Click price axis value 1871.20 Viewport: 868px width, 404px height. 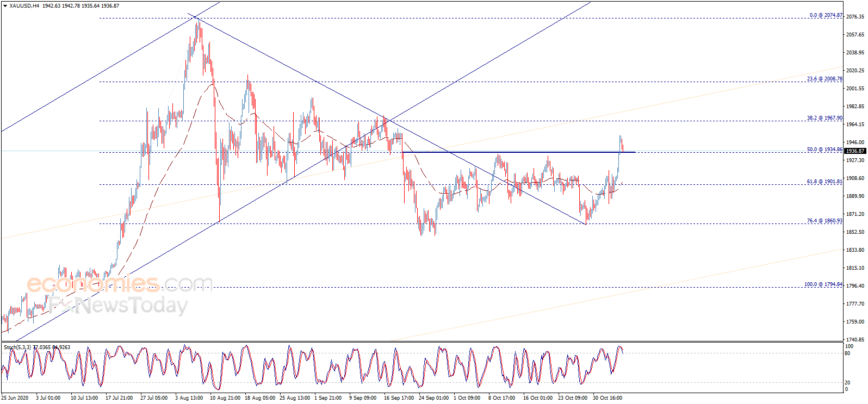(855, 214)
